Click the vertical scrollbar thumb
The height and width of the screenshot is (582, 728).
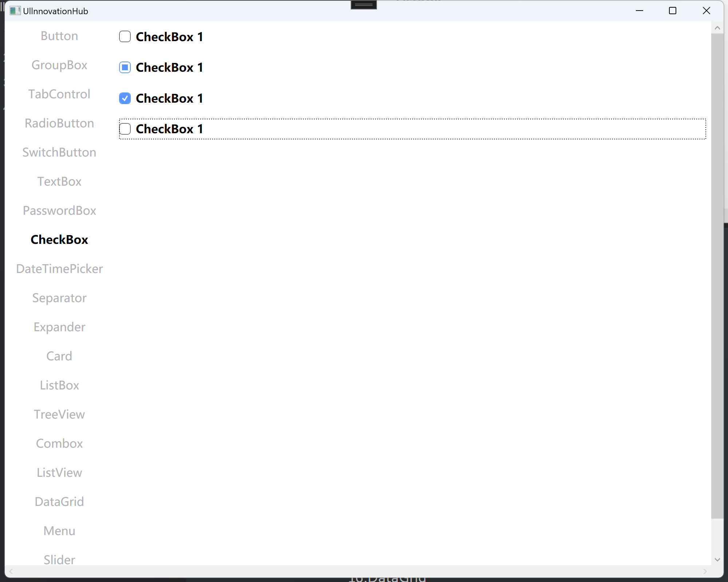(717, 276)
